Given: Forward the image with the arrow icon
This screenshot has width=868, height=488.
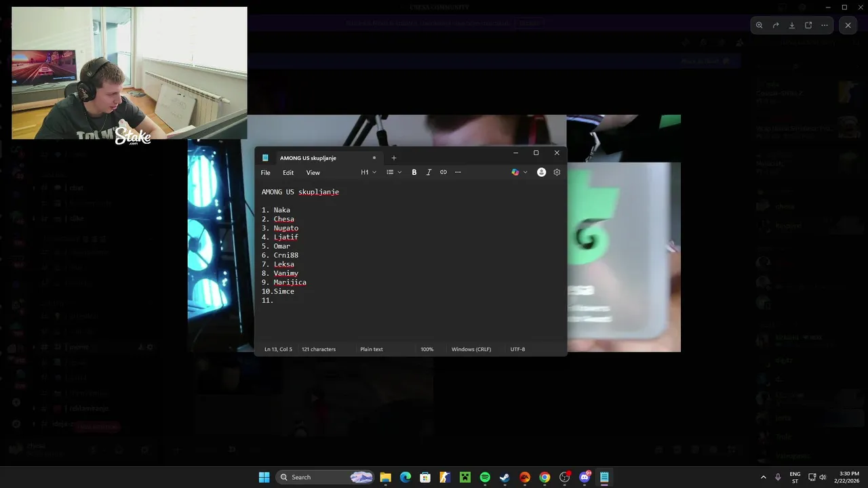Looking at the screenshot, I should tap(776, 25).
